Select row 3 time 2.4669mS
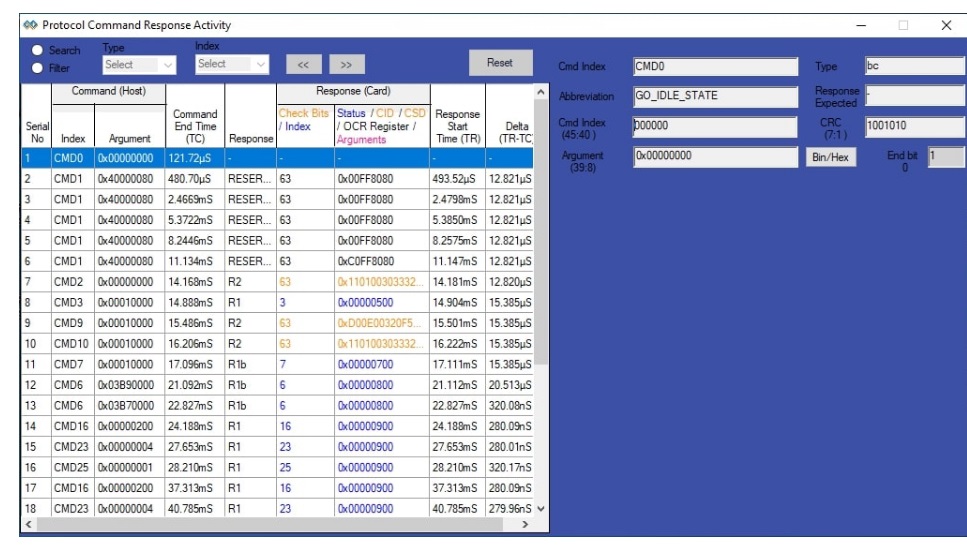 pos(195,200)
